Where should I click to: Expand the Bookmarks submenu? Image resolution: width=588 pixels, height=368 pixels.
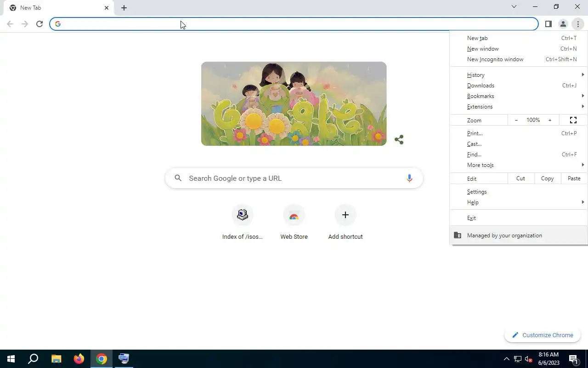tap(519, 96)
